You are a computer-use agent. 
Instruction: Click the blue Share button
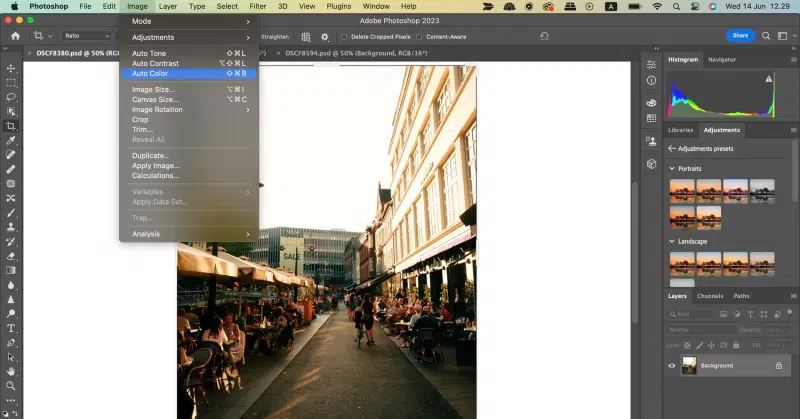click(x=740, y=35)
